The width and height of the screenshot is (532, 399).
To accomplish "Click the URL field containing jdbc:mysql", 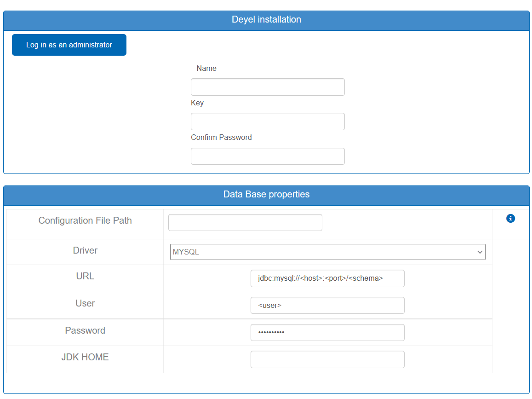I will (x=327, y=278).
